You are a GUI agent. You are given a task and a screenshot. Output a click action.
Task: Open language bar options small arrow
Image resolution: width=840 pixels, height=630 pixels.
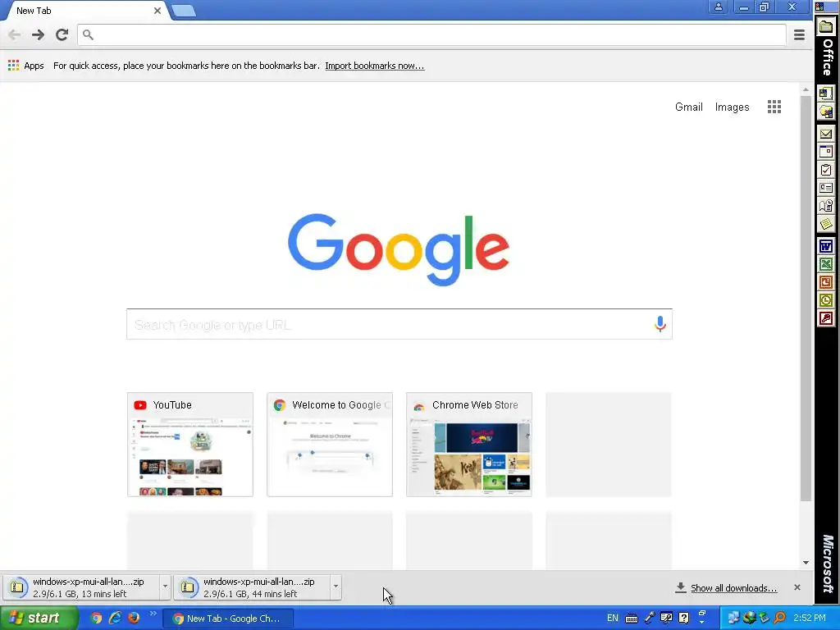(702, 622)
